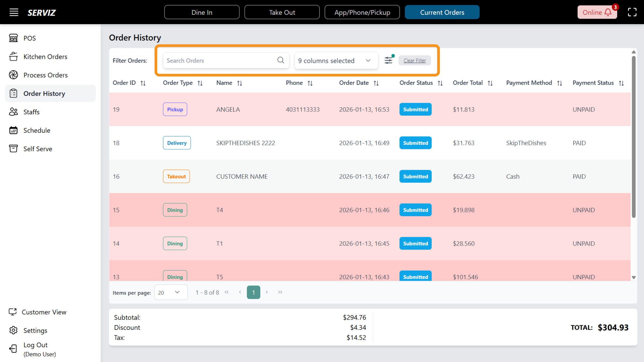Switch to the Dine In tab
Screen dimensions: 644x362
[x=202, y=12]
